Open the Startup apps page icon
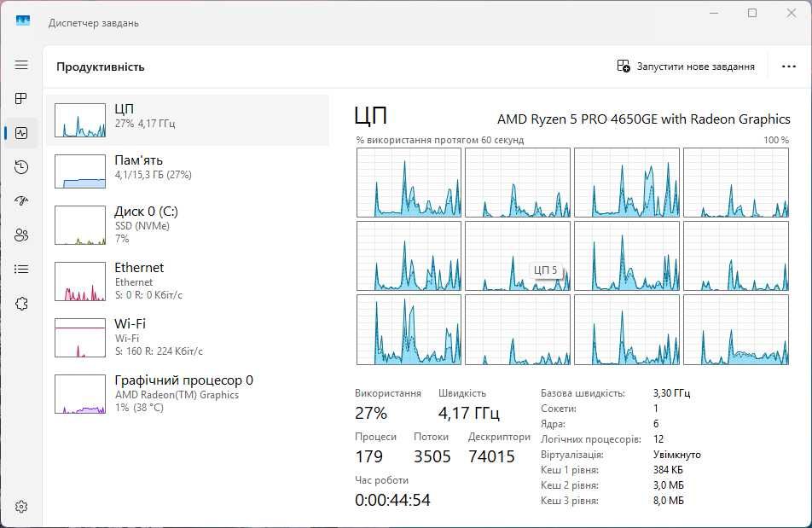 click(x=21, y=201)
